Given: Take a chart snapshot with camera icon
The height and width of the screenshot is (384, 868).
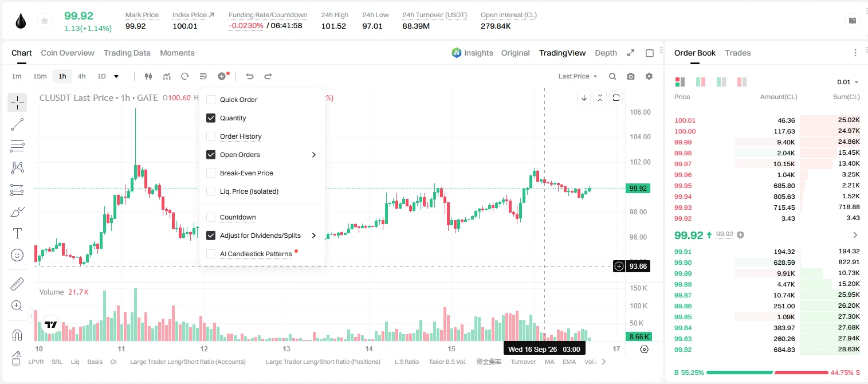Looking at the screenshot, I should pos(631,76).
